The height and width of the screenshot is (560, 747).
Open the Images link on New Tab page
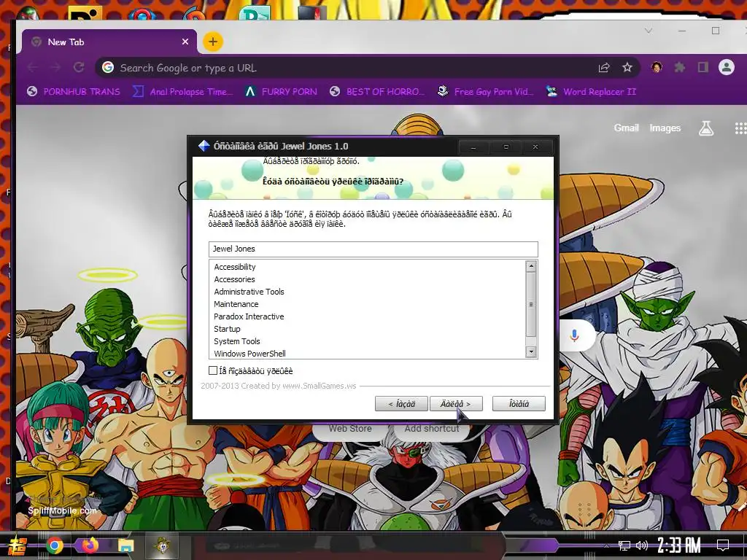(x=665, y=128)
